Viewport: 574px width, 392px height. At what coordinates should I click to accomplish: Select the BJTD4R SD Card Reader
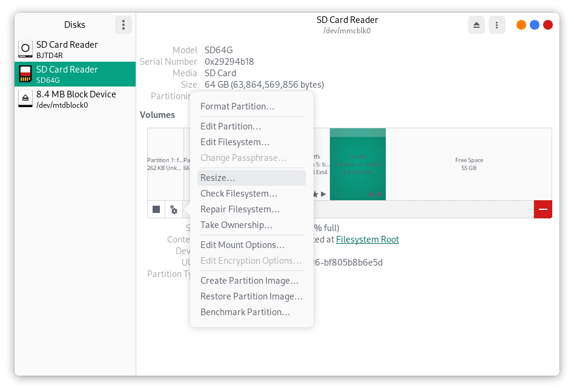[75, 50]
